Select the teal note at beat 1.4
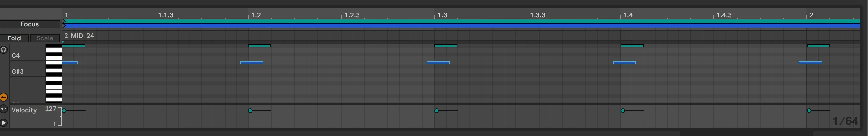 (x=632, y=46)
